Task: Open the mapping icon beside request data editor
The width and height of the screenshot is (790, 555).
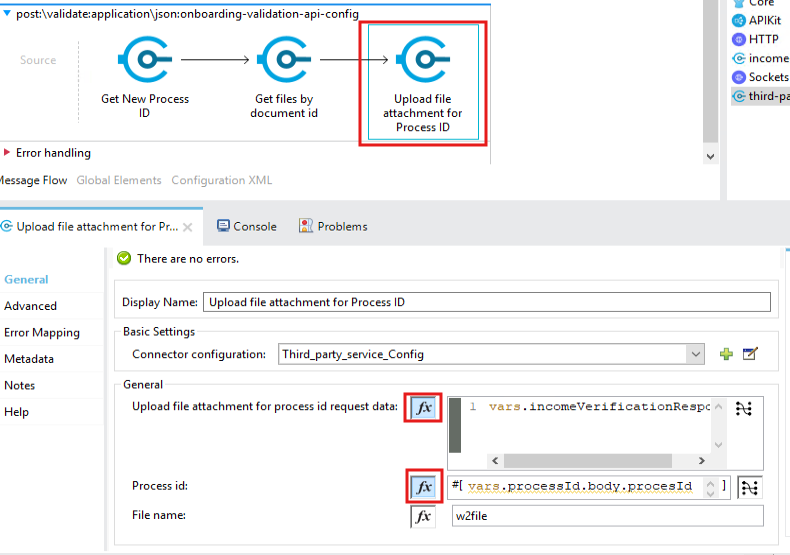Action: 743,408
